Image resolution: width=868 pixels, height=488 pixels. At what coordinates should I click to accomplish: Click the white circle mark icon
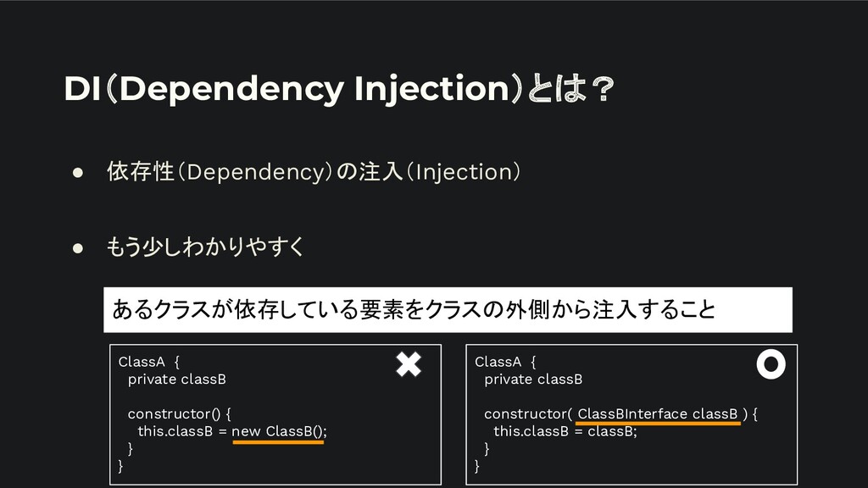pos(771,364)
